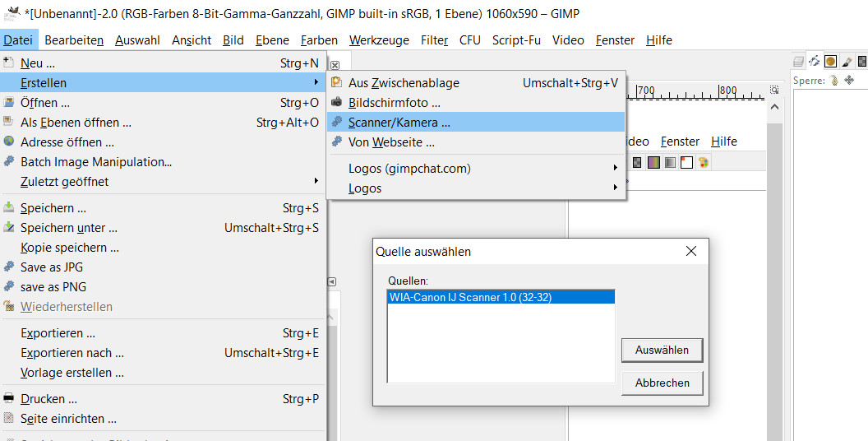
Task: Click Exportieren nach in Datei menu
Action: point(72,353)
